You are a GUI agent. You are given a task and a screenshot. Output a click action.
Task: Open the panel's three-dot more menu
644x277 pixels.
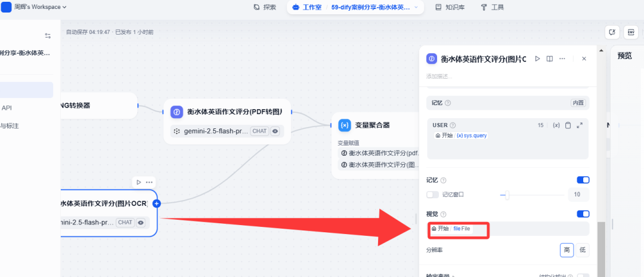coord(562,59)
